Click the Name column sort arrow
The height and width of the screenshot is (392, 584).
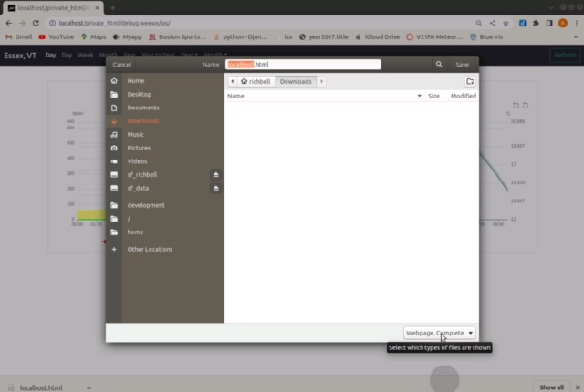[419, 96]
